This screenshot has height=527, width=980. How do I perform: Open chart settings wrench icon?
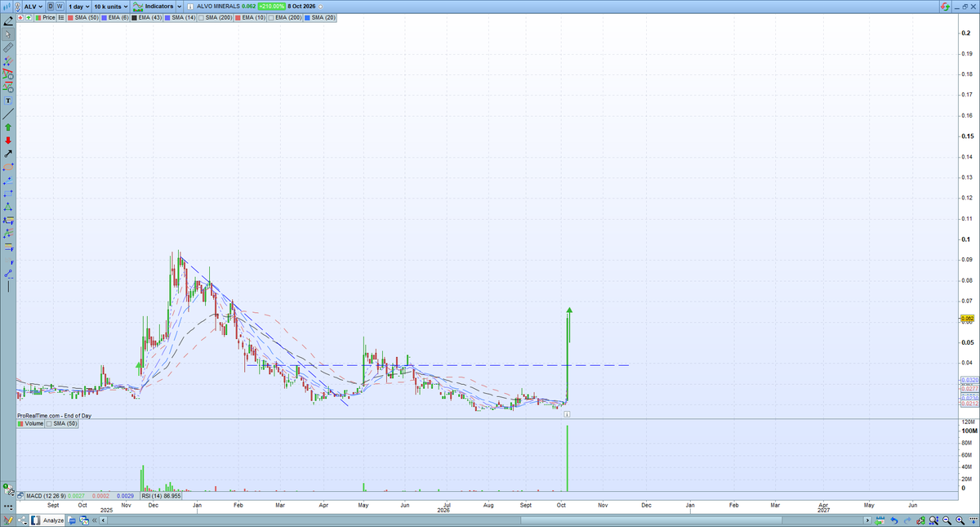click(921, 520)
